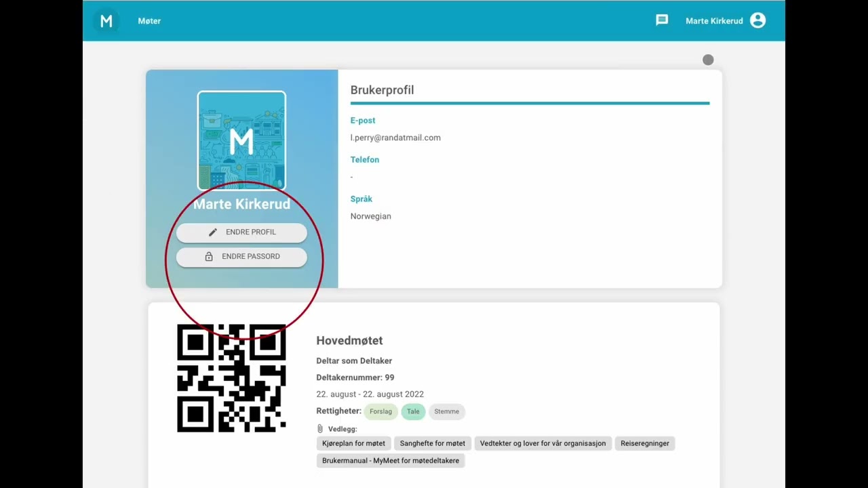Open the Møter menu item
868x488 pixels.
[149, 21]
